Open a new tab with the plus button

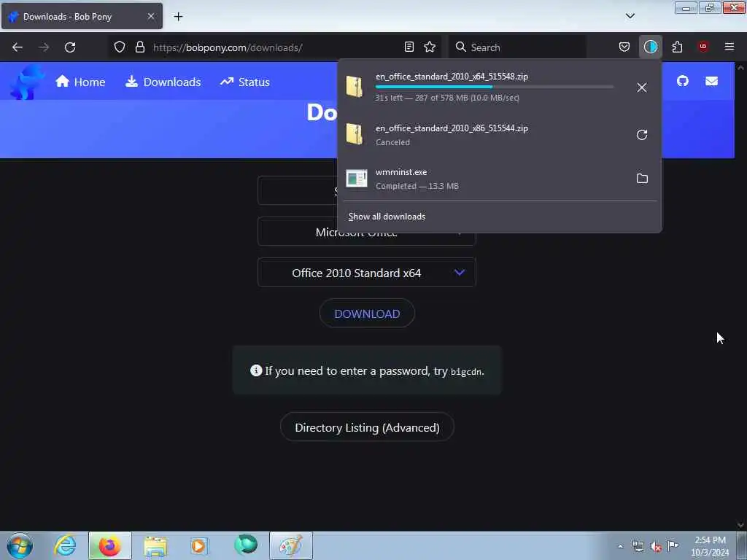(x=178, y=17)
